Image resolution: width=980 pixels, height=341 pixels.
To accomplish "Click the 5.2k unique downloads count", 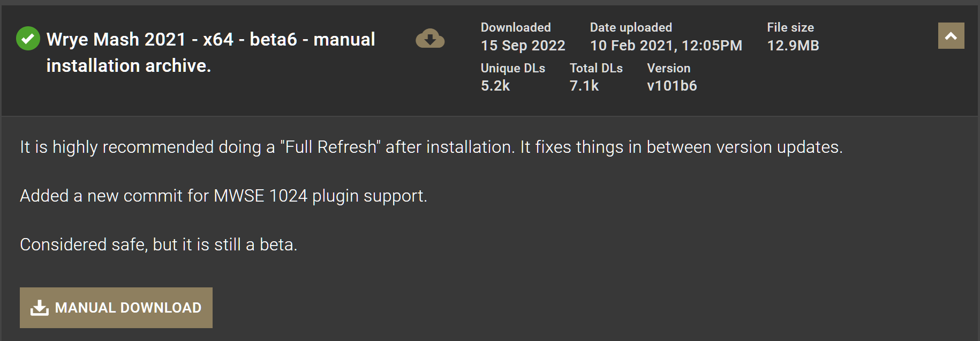I will 495,86.
